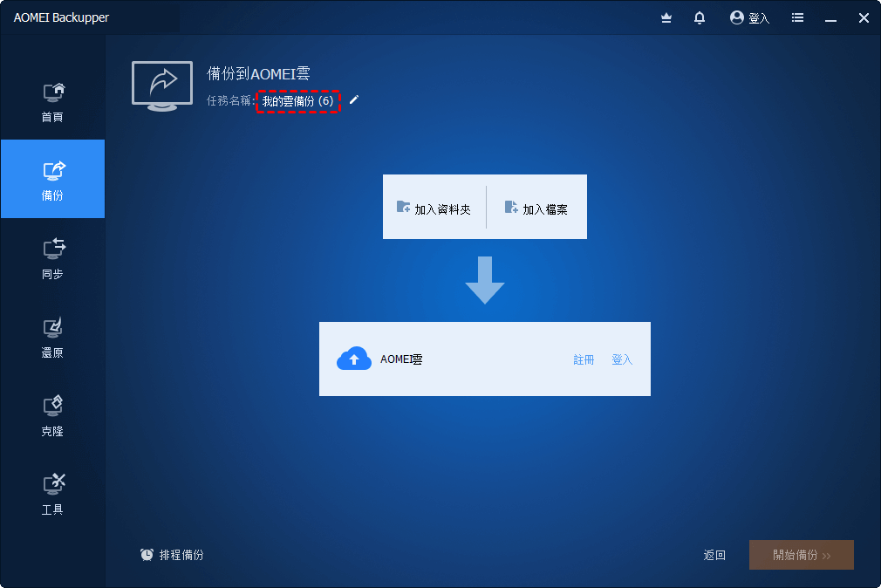This screenshot has width=881, height=588.
Task: Click the 登入 login link in AOMEI雲 panel
Action: coord(622,359)
